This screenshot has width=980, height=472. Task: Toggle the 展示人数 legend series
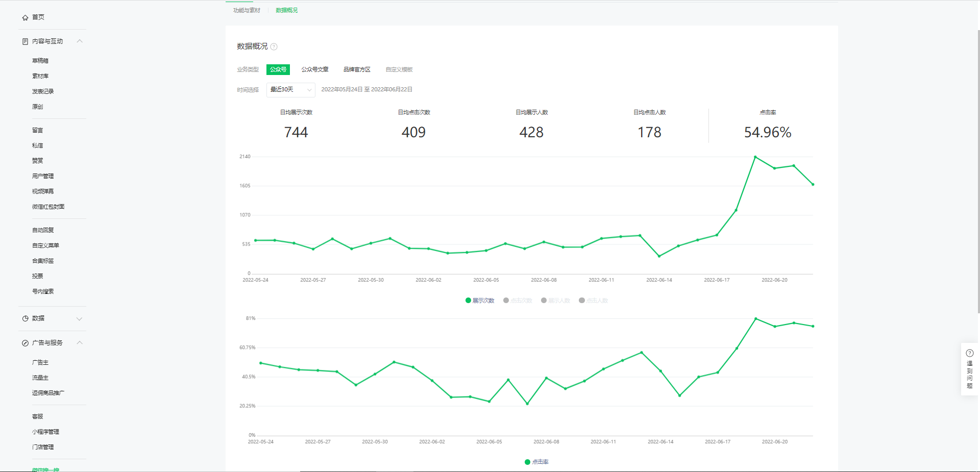[x=555, y=301]
